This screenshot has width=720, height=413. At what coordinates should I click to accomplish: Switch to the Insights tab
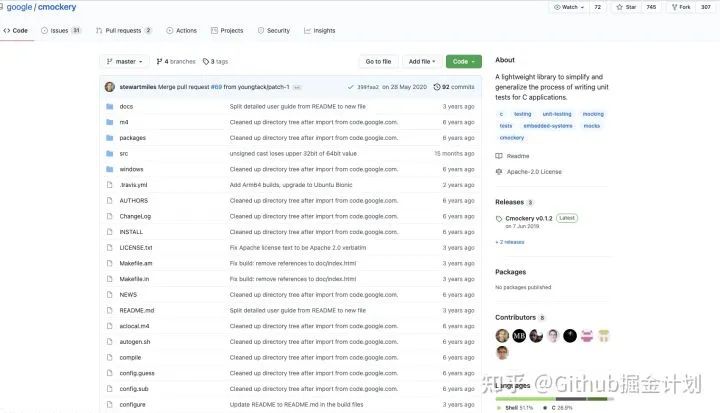pos(320,31)
